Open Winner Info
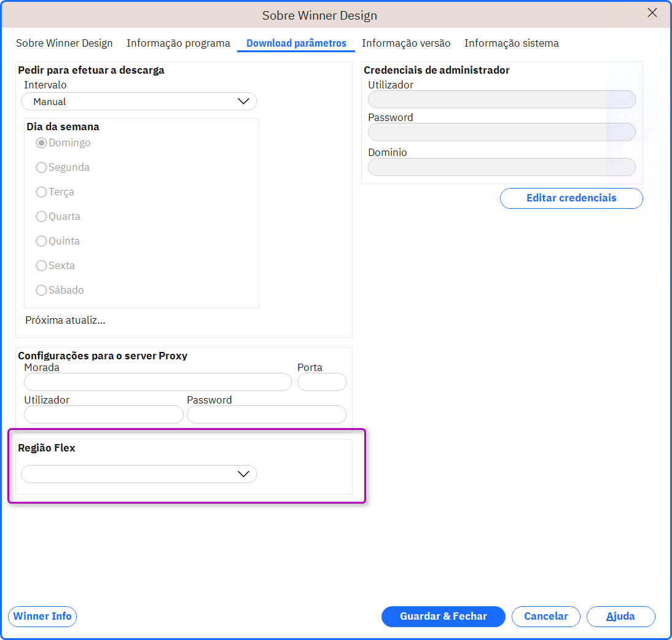 42,617
